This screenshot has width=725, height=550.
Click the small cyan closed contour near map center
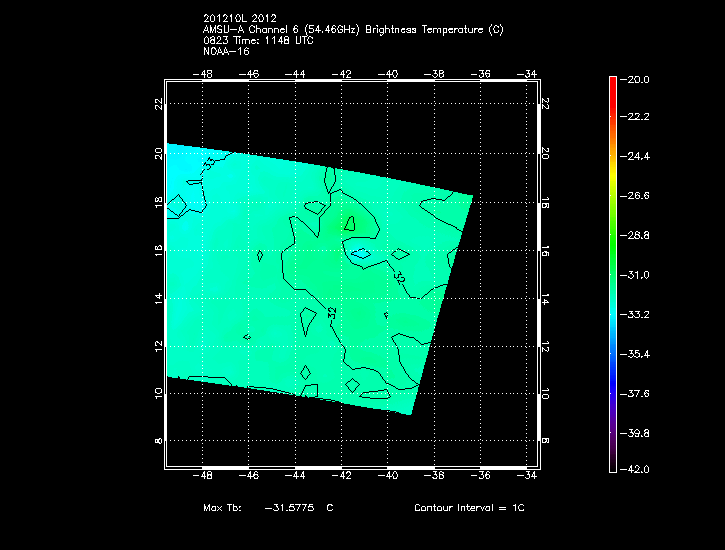(x=360, y=253)
